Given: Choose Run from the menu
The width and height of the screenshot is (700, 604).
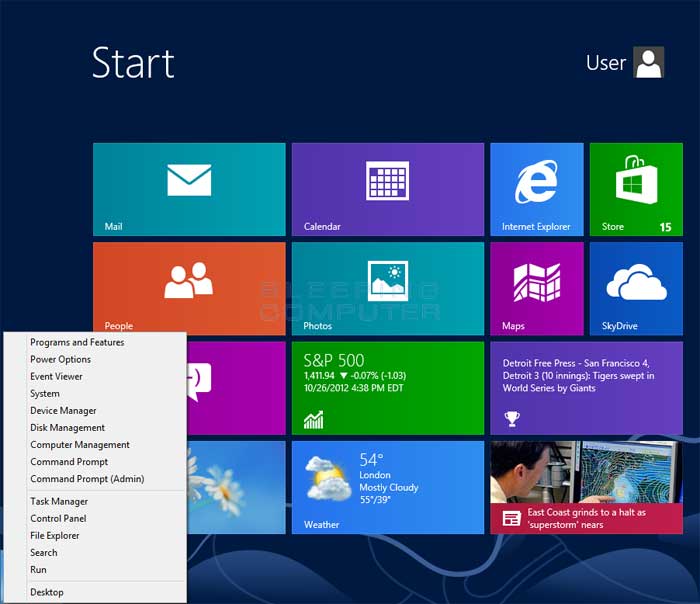Looking at the screenshot, I should click(x=38, y=570).
